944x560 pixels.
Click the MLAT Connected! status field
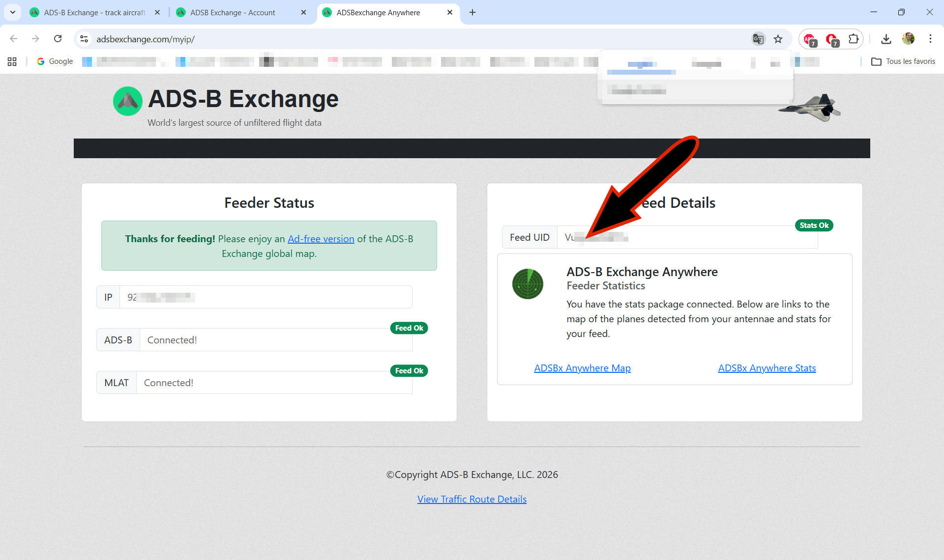(x=274, y=383)
